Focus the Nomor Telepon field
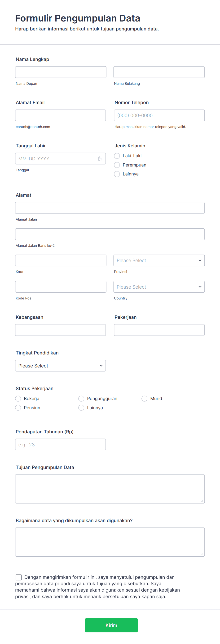Screen dimensions: 220x644 click(159, 115)
